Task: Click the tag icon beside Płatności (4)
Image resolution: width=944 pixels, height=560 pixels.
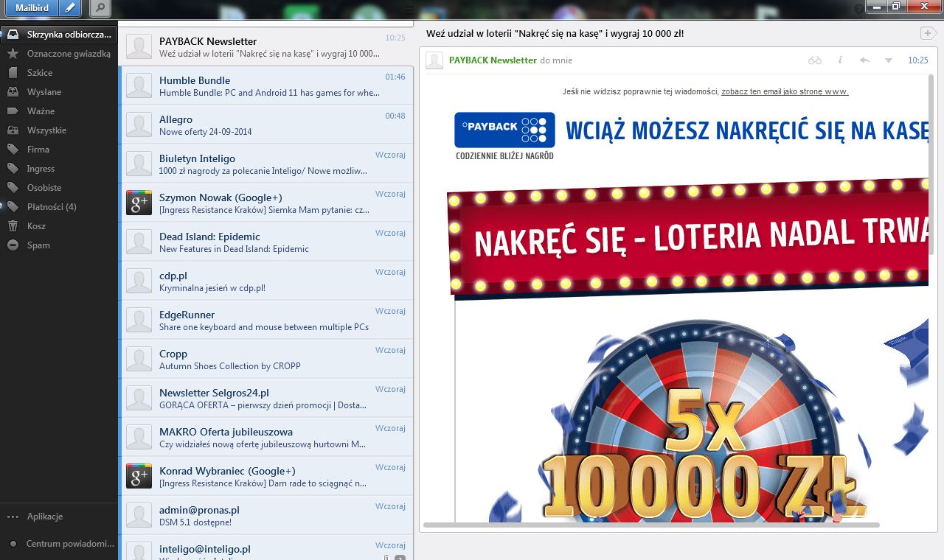Action: coord(13,207)
